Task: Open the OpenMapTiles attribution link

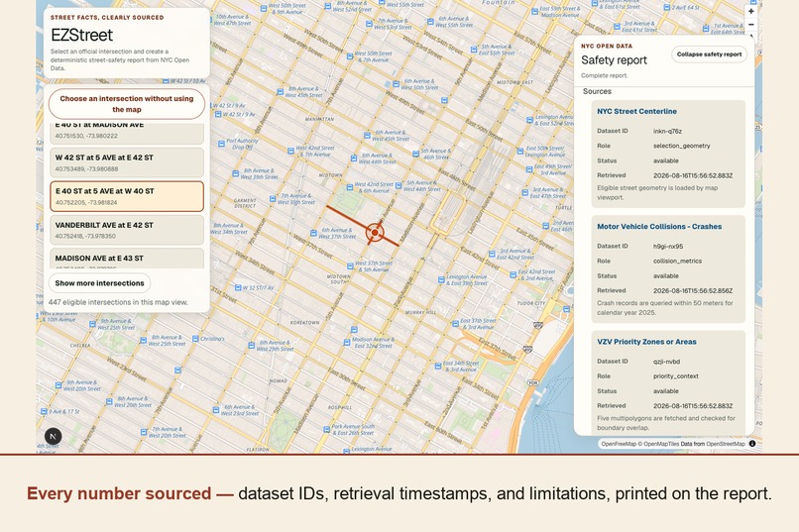Action: coord(658,444)
